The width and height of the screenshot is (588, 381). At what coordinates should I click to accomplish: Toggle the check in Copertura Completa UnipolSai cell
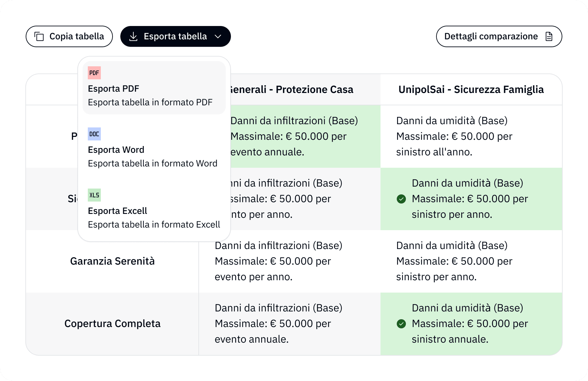click(x=401, y=323)
